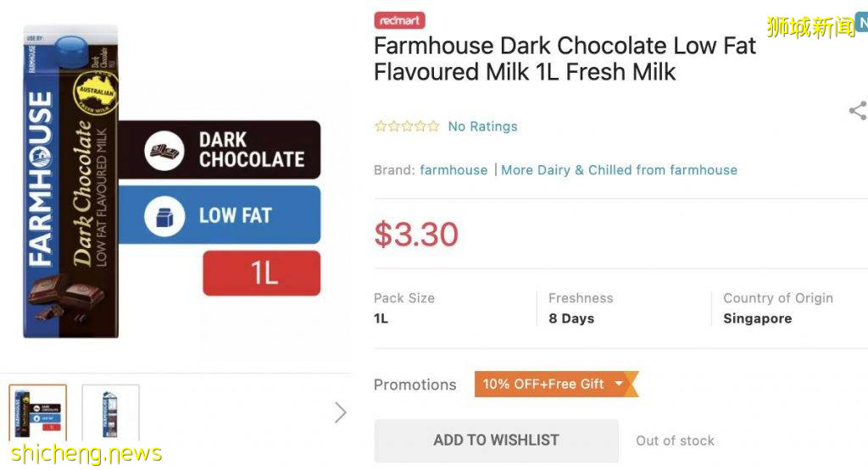
Task: Click the redmart badge logo
Action: [x=399, y=20]
